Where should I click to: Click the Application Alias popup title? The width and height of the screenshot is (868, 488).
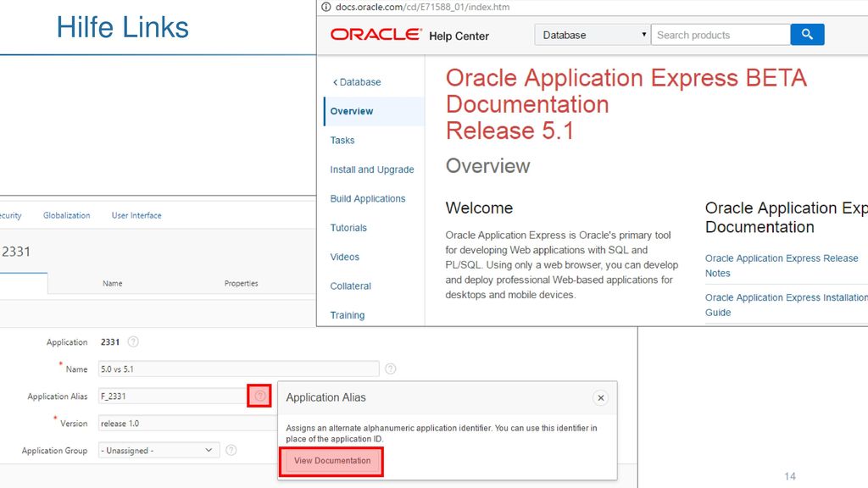tap(325, 397)
